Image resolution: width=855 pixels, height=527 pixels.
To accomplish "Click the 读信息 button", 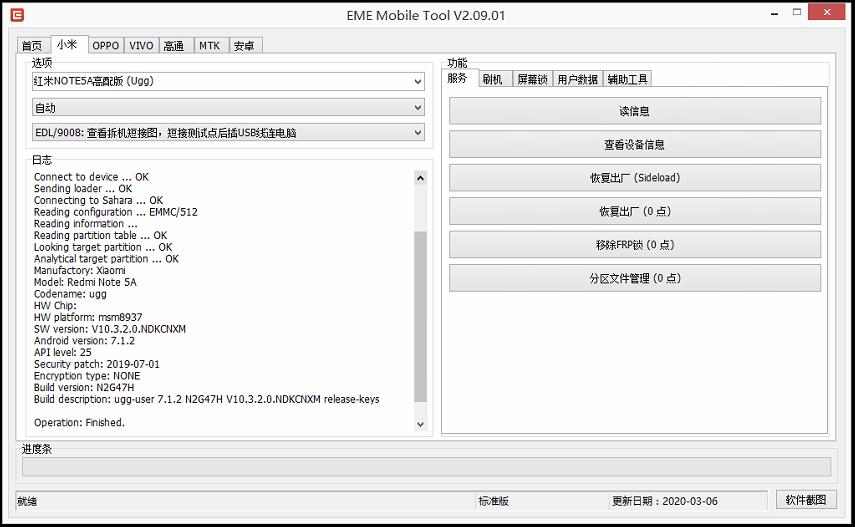I will tap(635, 111).
